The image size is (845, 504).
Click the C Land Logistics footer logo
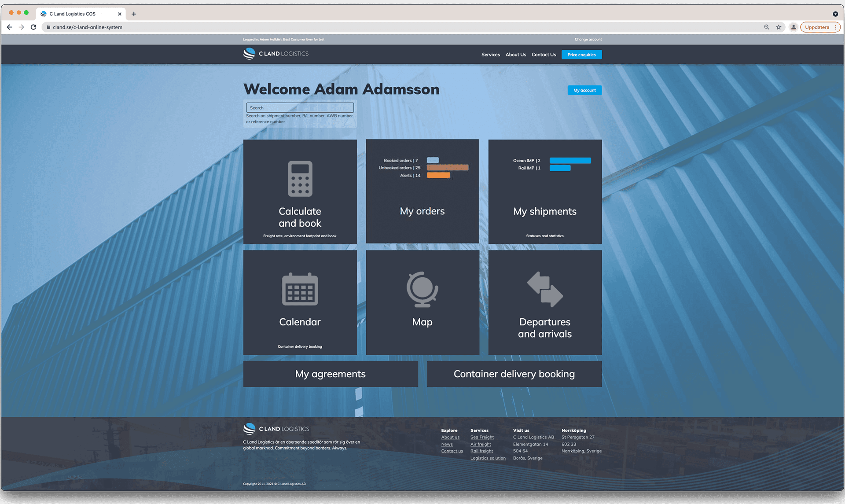coord(276,429)
